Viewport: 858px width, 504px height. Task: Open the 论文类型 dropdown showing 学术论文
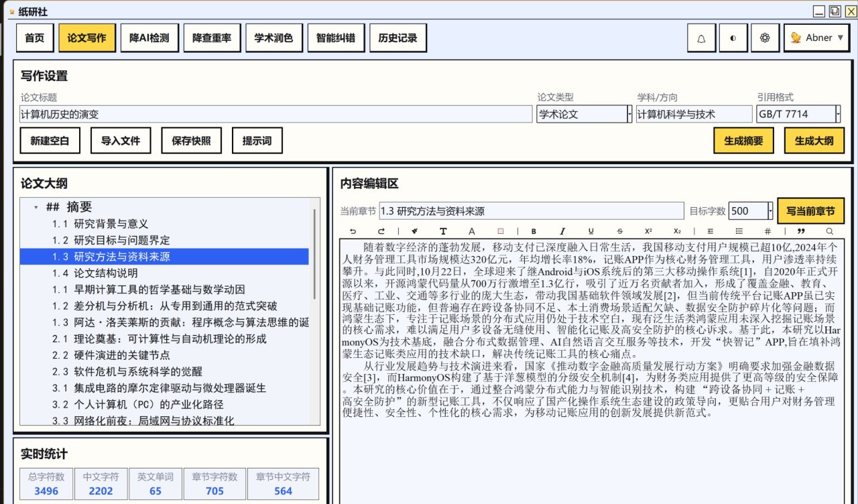[629, 115]
